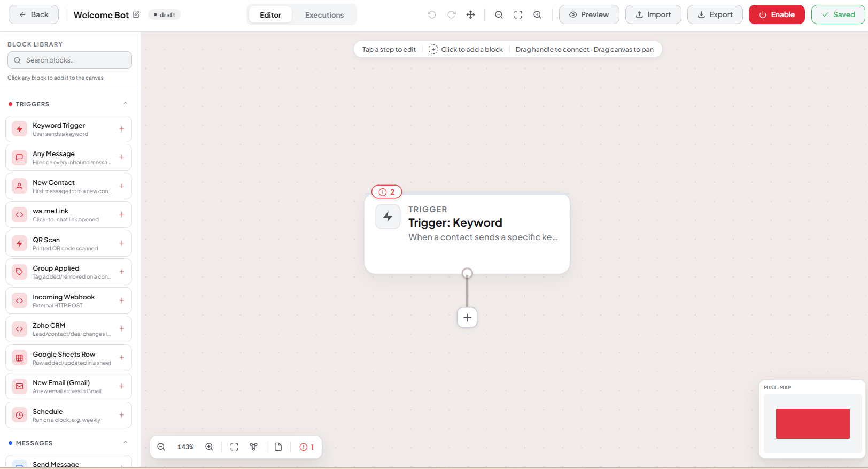This screenshot has height=469, width=868.
Task: Add the Keyword Trigger block via plus
Action: coord(122,129)
